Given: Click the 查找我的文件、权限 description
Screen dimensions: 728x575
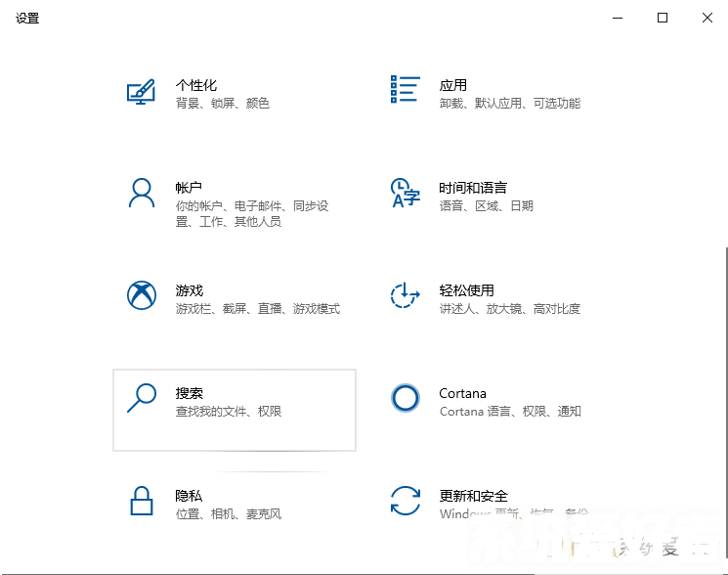Looking at the screenshot, I should [x=229, y=412].
